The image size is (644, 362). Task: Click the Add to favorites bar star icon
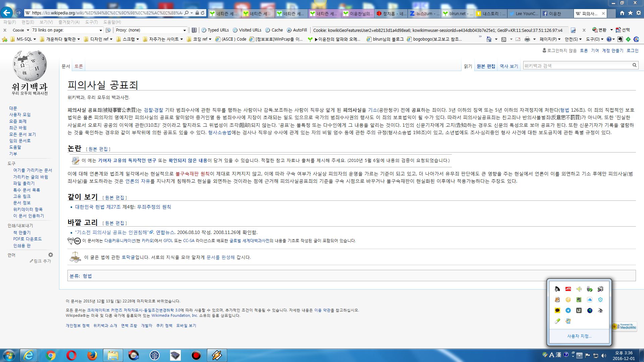click(x=5, y=39)
